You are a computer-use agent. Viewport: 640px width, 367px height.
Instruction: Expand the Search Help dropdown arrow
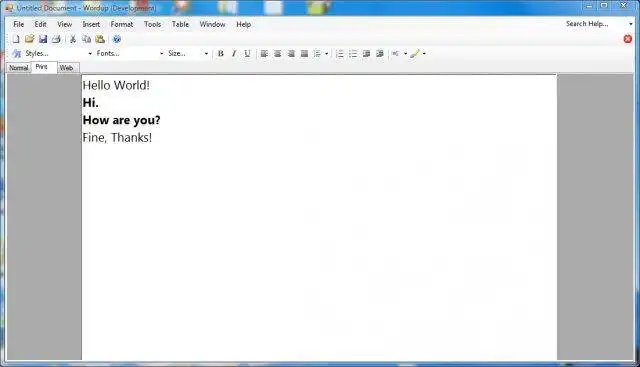[631, 24]
